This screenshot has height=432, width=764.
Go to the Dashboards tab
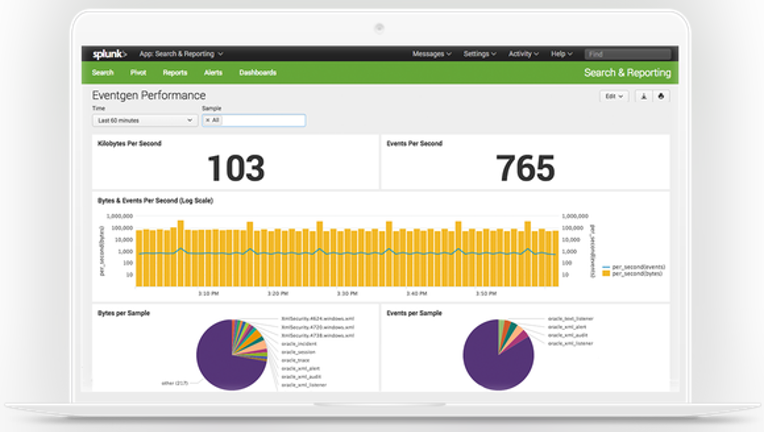(x=258, y=73)
